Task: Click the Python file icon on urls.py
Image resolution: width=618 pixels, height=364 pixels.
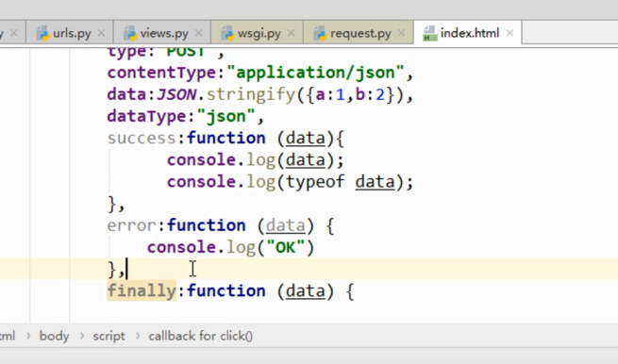Action: (42, 34)
